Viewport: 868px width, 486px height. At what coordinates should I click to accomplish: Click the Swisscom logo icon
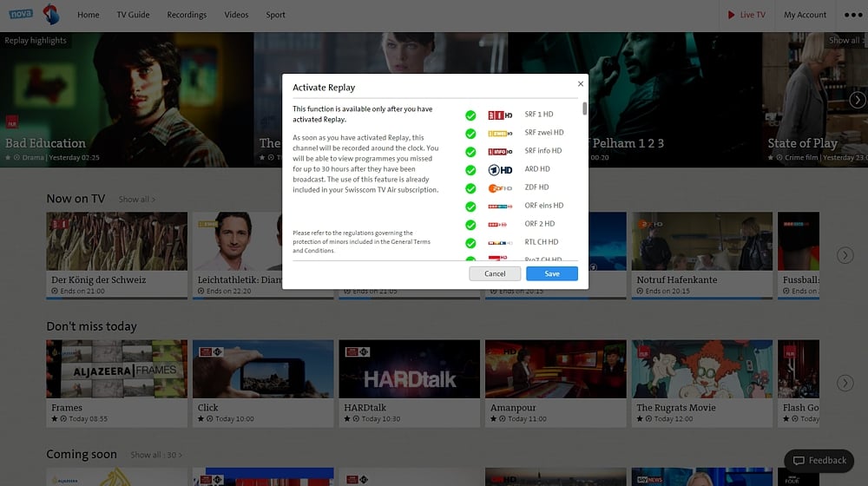[51, 14]
